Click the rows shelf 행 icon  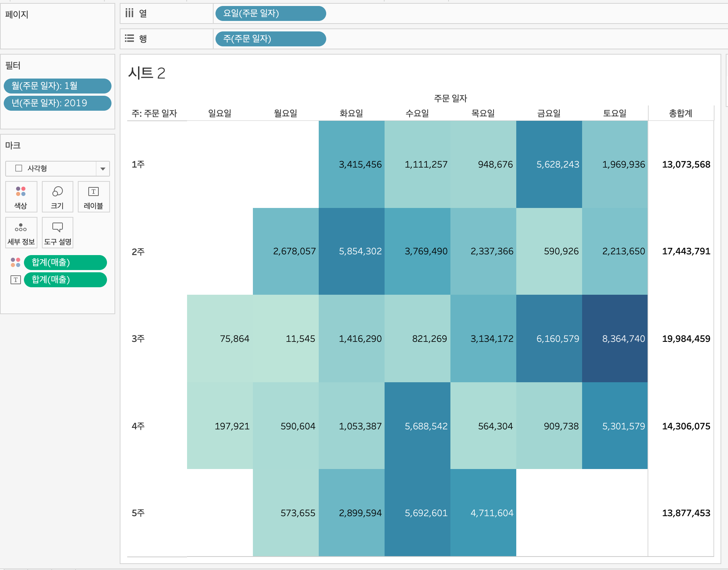pyautogui.click(x=129, y=39)
